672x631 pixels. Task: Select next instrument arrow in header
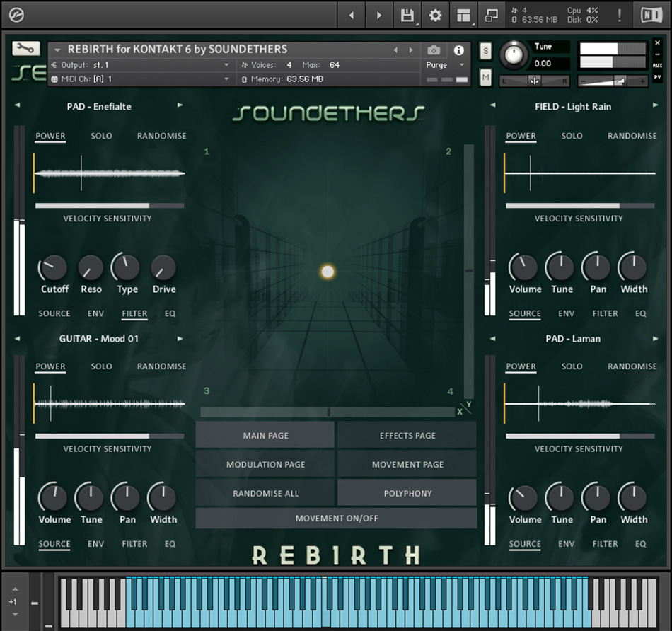(411, 50)
